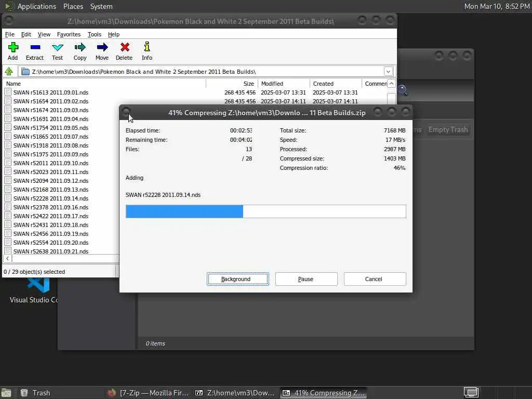Switch to Firefox 7-Zip taskbar entry
This screenshot has height=399, width=532.
148,393
